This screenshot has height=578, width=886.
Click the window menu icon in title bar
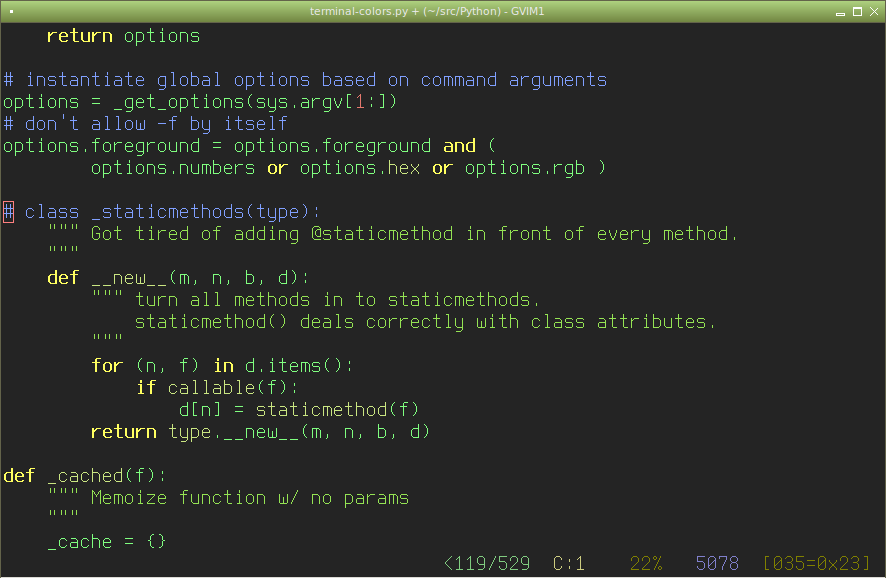(x=11, y=11)
